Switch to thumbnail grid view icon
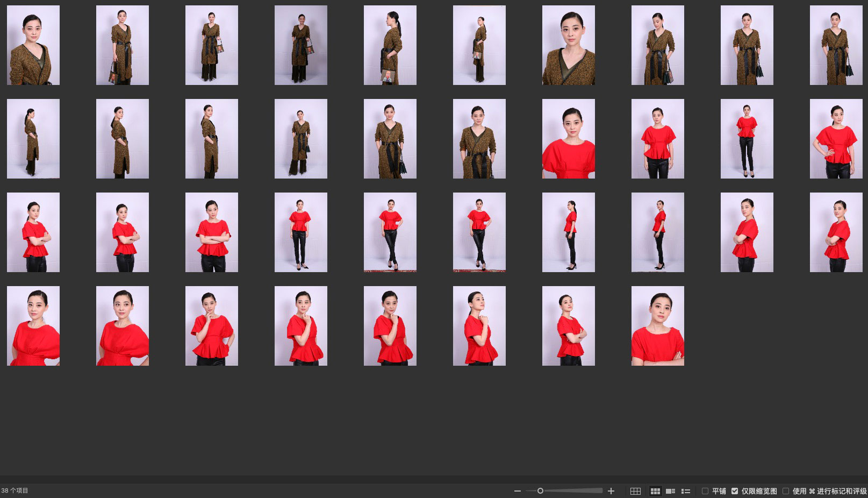The width and height of the screenshot is (868, 498). click(x=655, y=491)
